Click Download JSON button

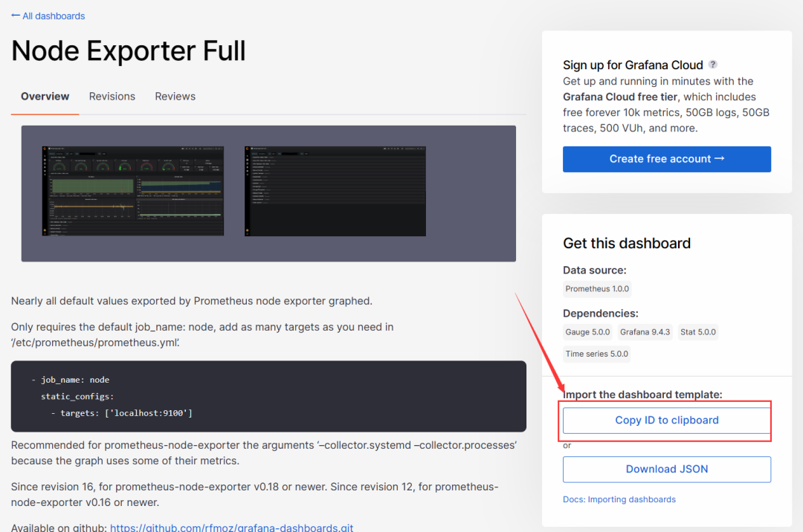click(667, 469)
